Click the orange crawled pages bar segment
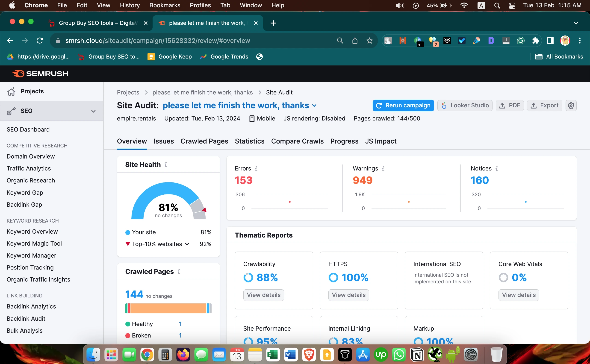The width and height of the screenshot is (590, 364). 168,308
